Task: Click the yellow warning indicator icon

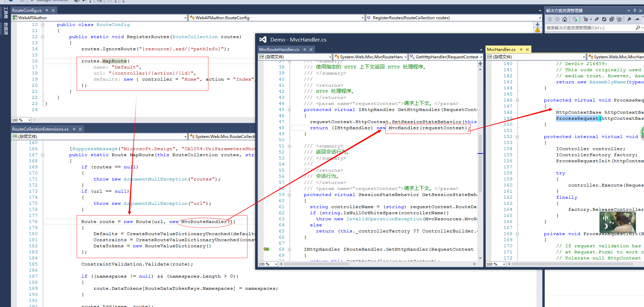Action: click(537, 30)
